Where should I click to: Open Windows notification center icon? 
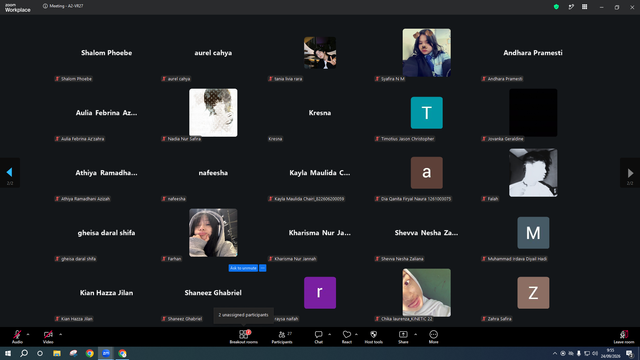pos(630,353)
